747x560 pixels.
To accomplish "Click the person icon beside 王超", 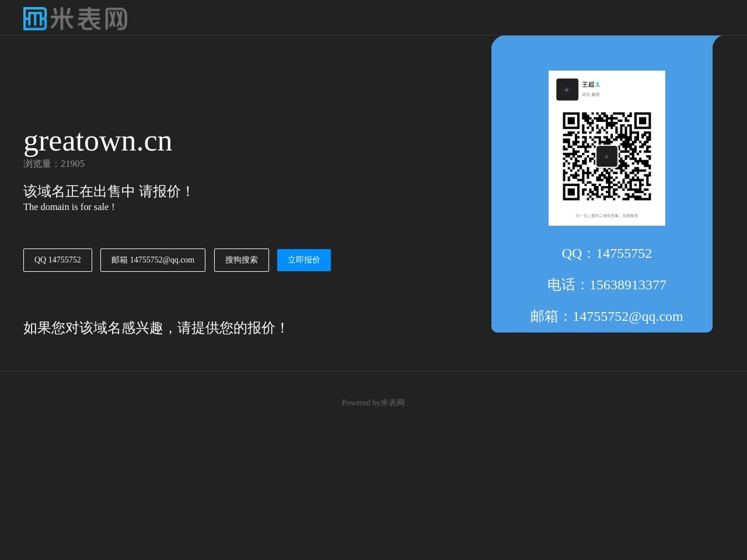I will [x=598, y=84].
